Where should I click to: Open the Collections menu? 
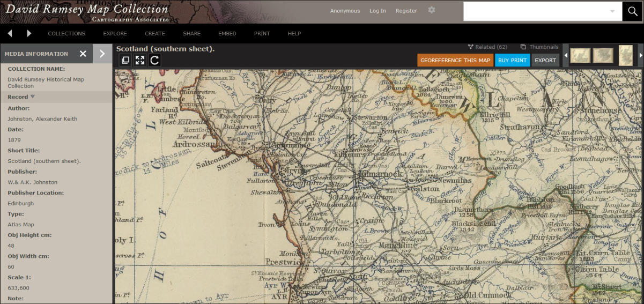(x=66, y=34)
